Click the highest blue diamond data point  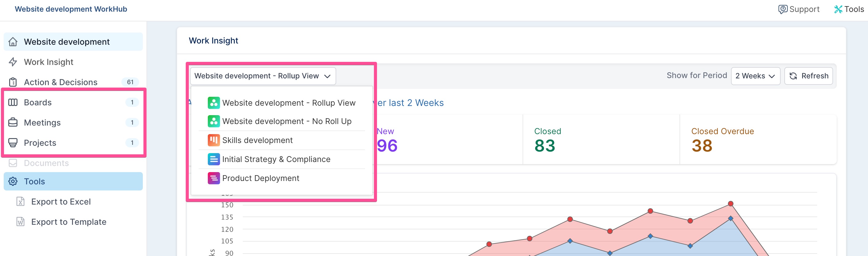pyautogui.click(x=730, y=218)
